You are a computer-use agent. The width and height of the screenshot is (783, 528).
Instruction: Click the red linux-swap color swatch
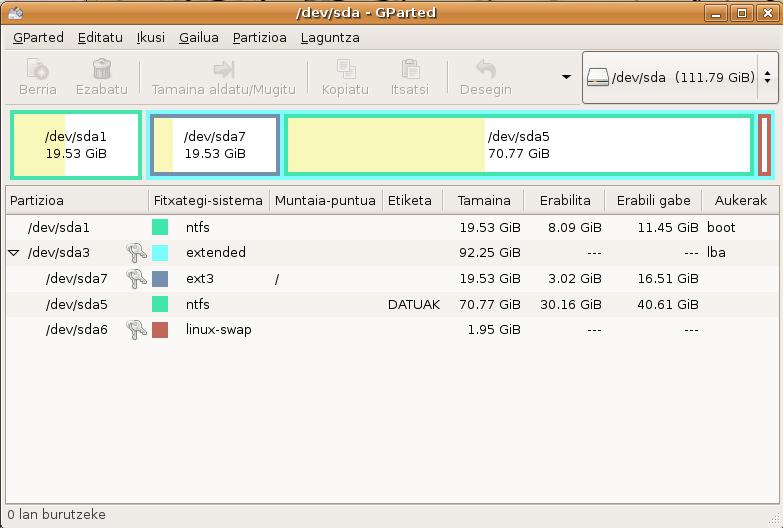click(x=160, y=330)
